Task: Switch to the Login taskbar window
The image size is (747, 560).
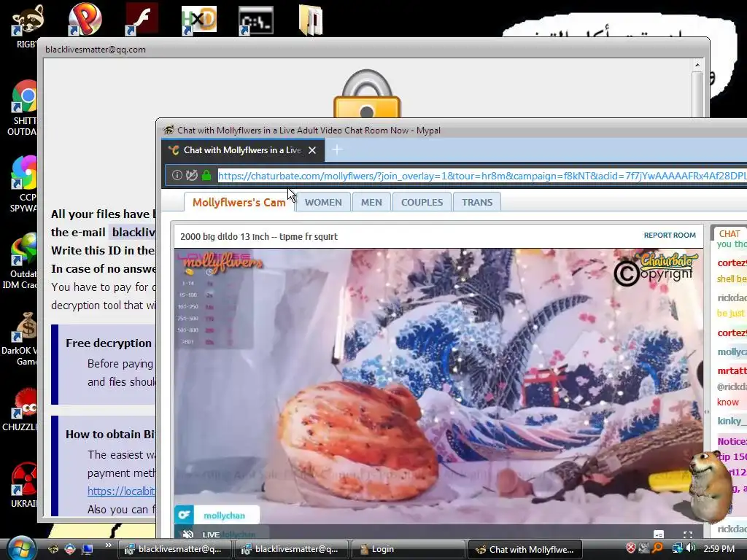Action: click(408, 549)
